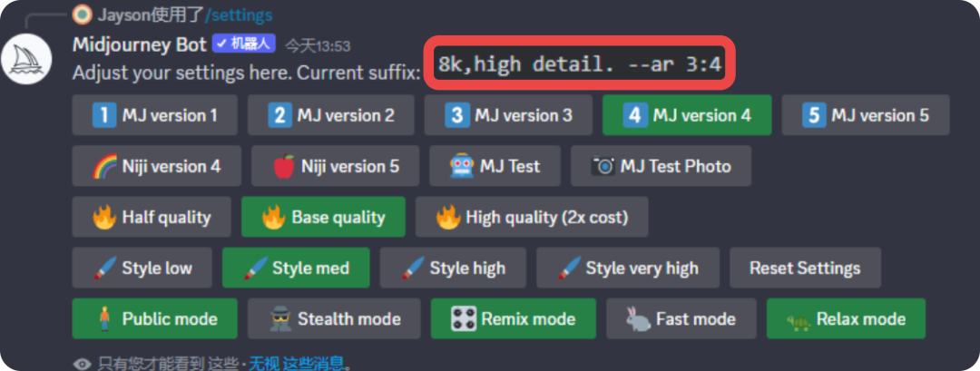Choose Niji version 5 model
The image size is (980, 371).
tap(335, 166)
